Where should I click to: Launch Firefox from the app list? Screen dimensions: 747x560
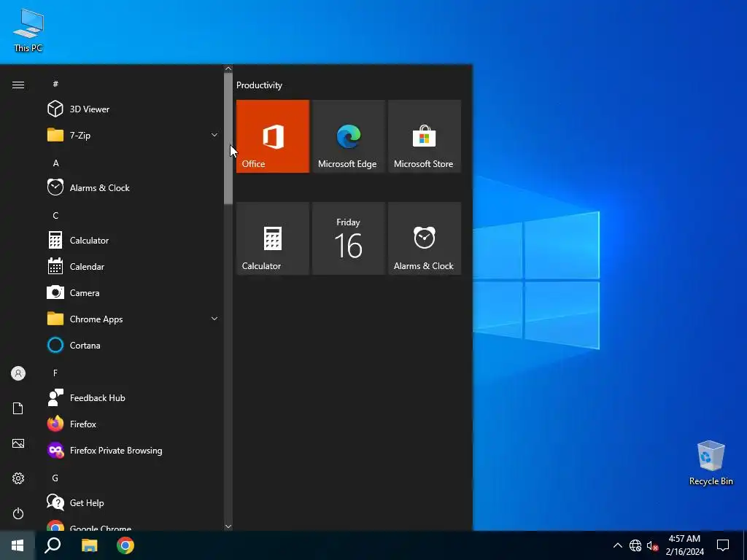point(131,424)
